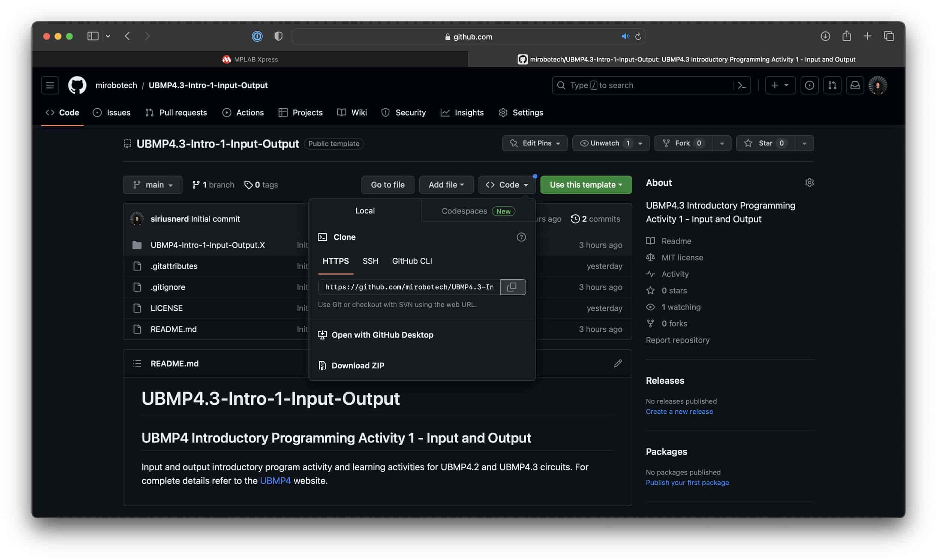Open a new Safari tab with plus icon
The image size is (937, 560).
(867, 36)
